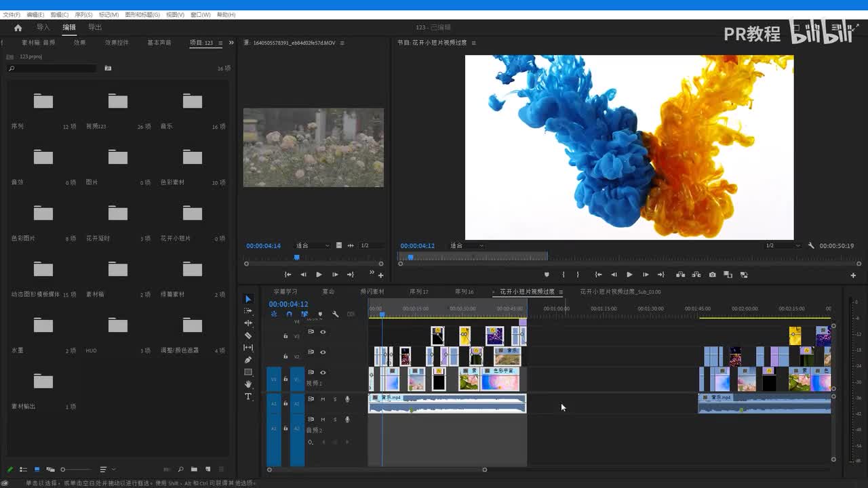Viewport: 868px width, 488px height.
Task: Click the Home icon in the top bar
Action: (x=18, y=28)
